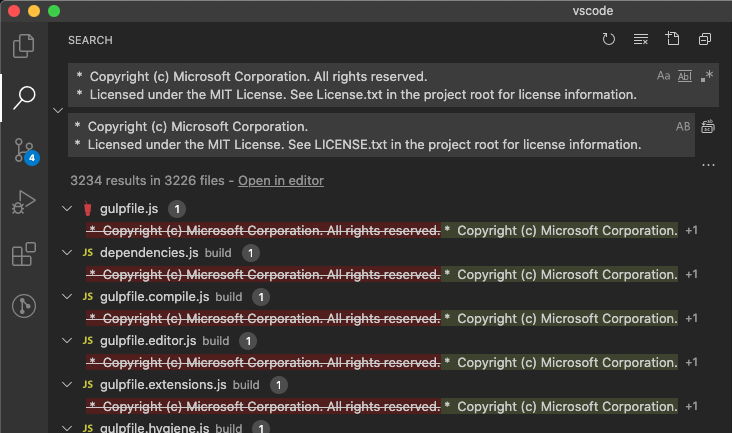Click the JS icon beside dependencies.js
The width and height of the screenshot is (732, 433).
coord(88,252)
